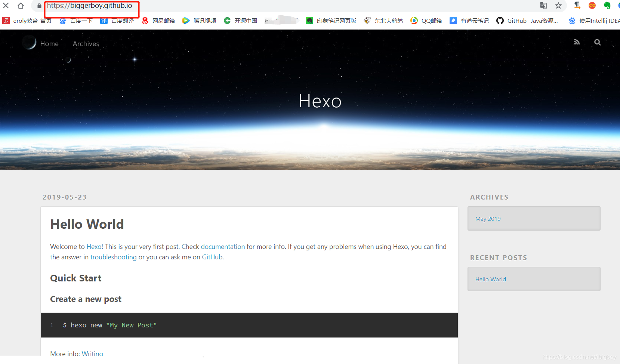Open the RSS feed icon
This screenshot has height=364, width=620.
[577, 42]
